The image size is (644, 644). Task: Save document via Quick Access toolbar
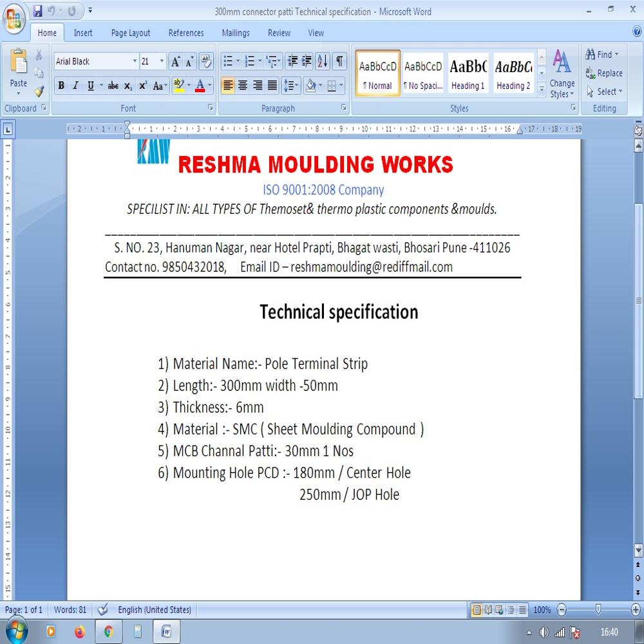click(x=38, y=11)
